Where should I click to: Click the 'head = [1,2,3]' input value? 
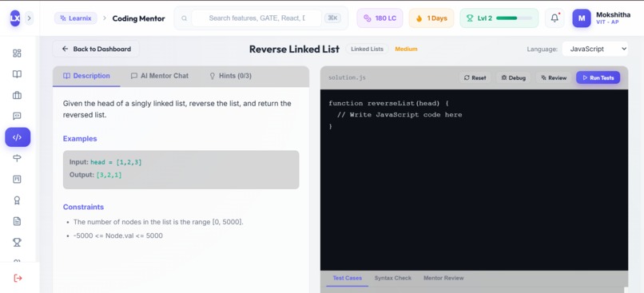pos(116,162)
